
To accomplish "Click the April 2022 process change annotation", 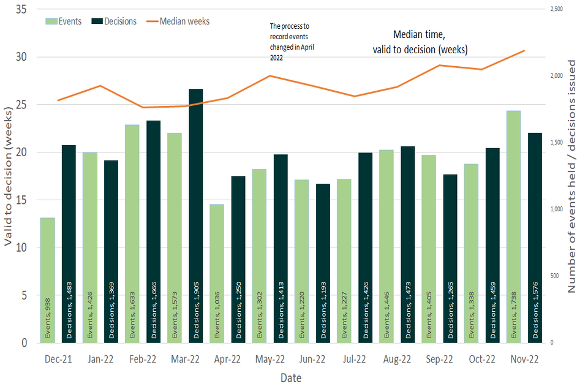I will tap(292, 42).
